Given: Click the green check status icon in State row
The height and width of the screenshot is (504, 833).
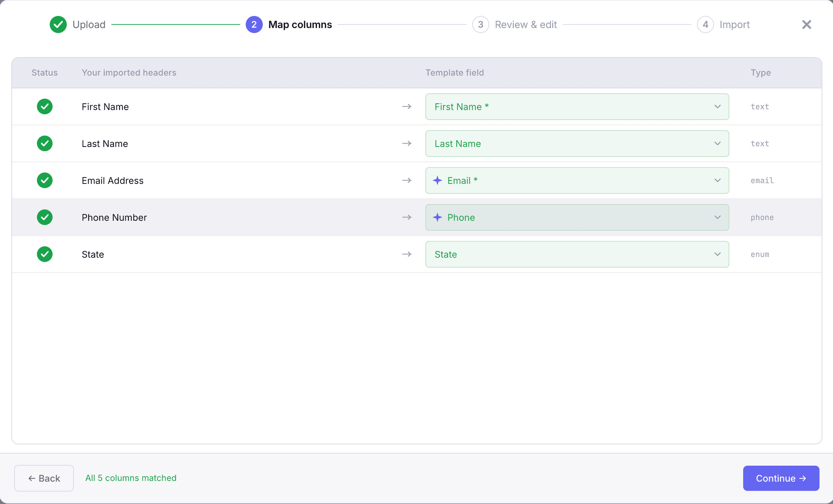Looking at the screenshot, I should (x=45, y=254).
